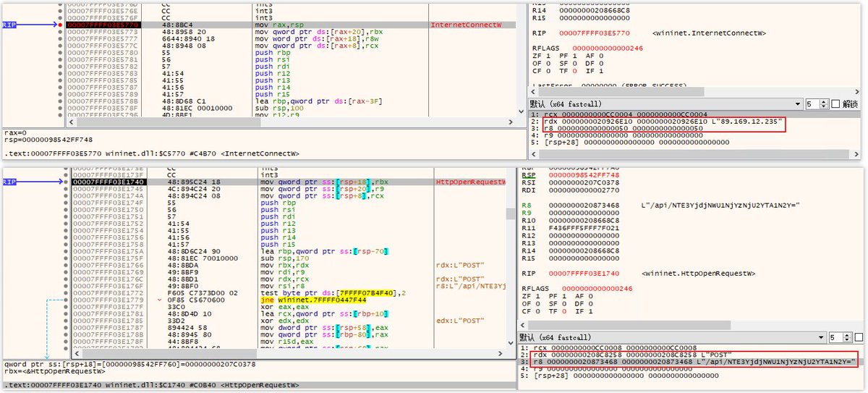Click the R10 value in lower registers
Screen dimensions: 868x393
click(x=584, y=221)
